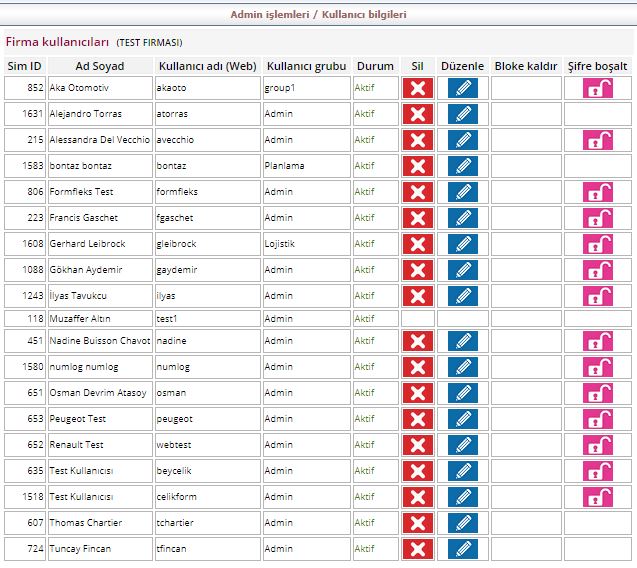The height and width of the screenshot is (568, 637).
Task: Clear password for Francis Gaschet
Action: click(x=597, y=218)
